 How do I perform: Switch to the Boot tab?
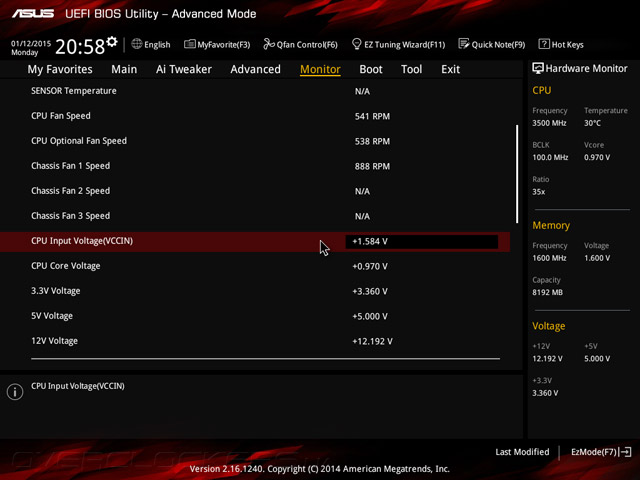point(371,69)
